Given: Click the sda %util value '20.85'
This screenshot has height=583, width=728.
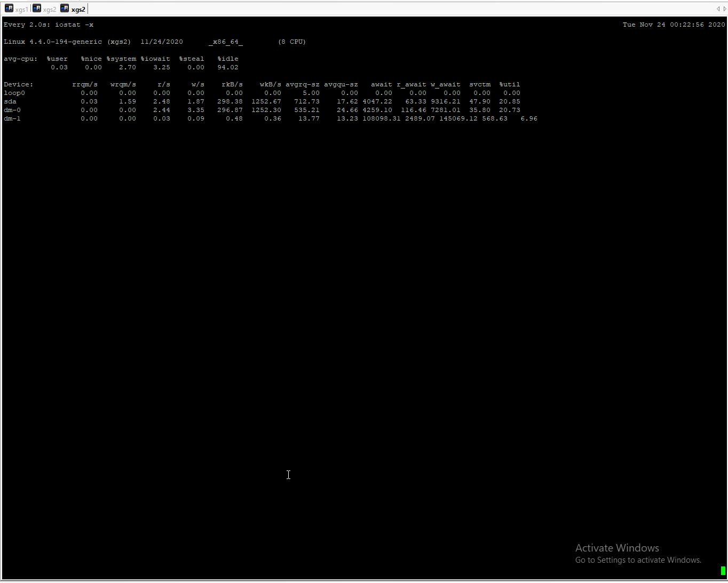Looking at the screenshot, I should [510, 101].
